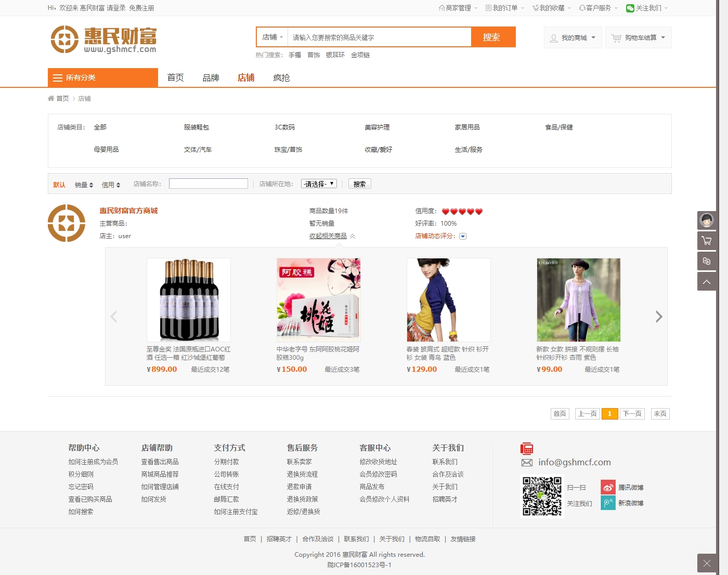Click the 店铺名称 input field
Viewport: 728px width, 575px height.
(208, 184)
